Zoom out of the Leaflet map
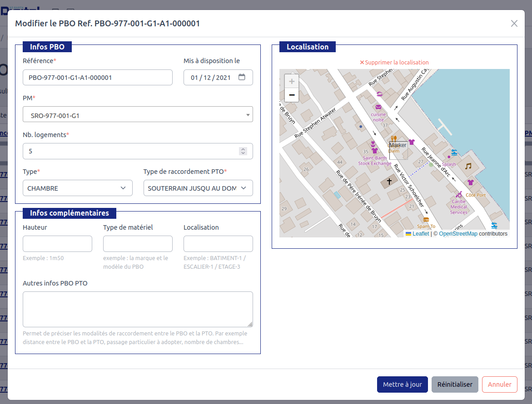This screenshot has height=404, width=532. (x=291, y=95)
